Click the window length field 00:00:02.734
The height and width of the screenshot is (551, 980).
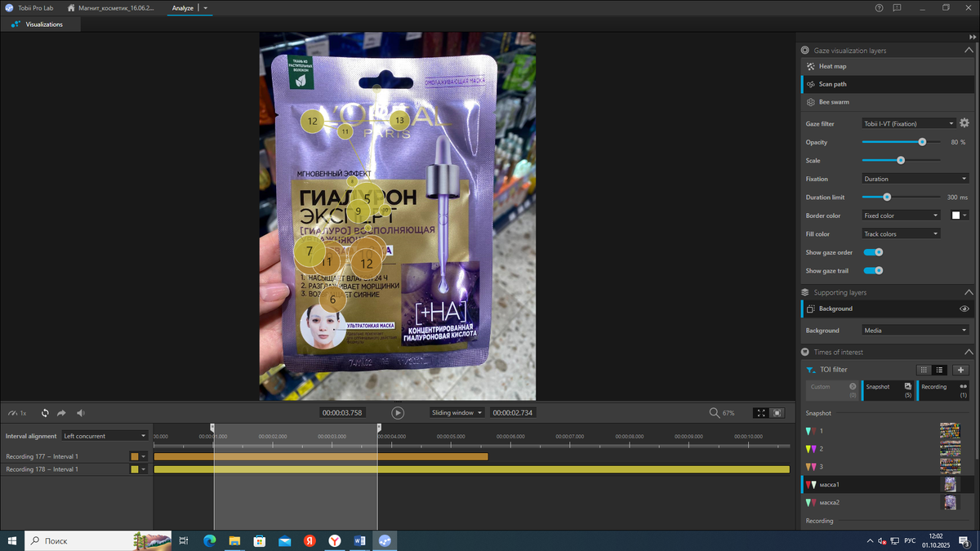512,413
